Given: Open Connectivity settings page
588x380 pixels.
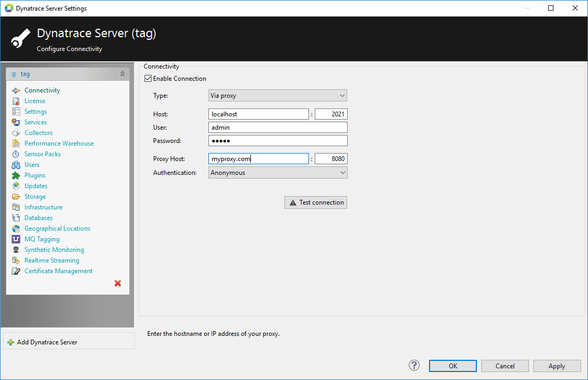Looking at the screenshot, I should [x=43, y=90].
